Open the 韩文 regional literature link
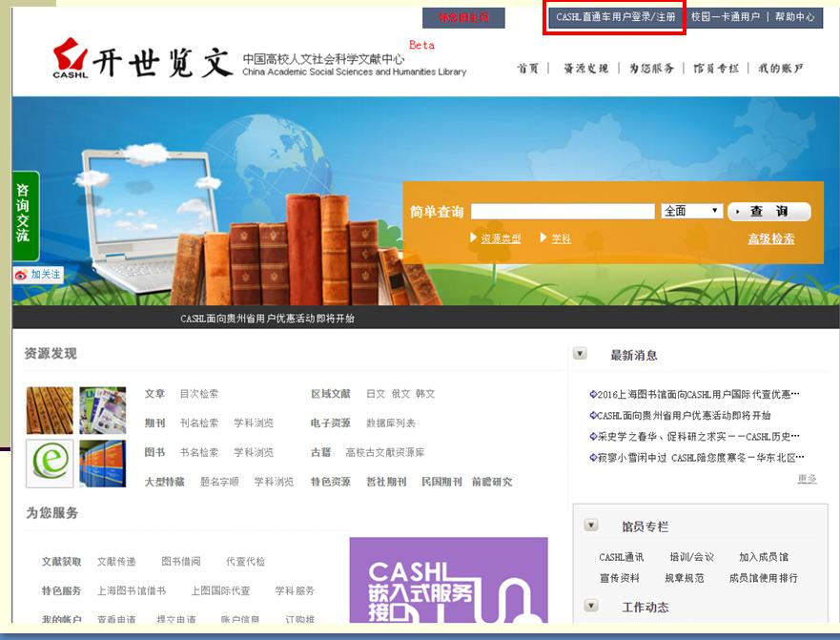Image resolution: width=840 pixels, height=640 pixels. pyautogui.click(x=425, y=394)
